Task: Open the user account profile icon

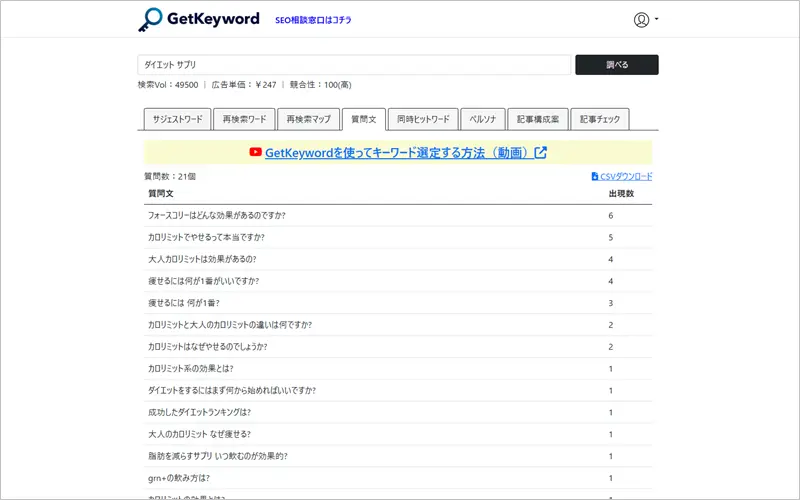Action: point(641,20)
